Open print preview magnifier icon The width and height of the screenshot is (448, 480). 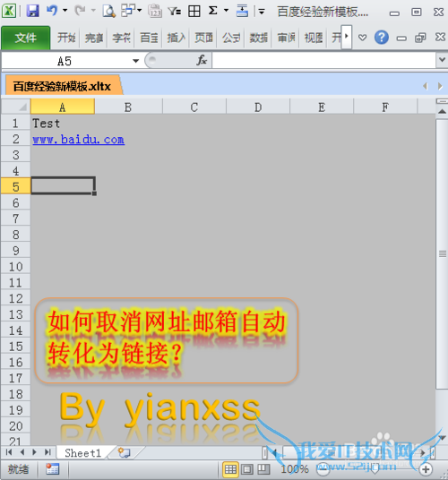coord(108,12)
